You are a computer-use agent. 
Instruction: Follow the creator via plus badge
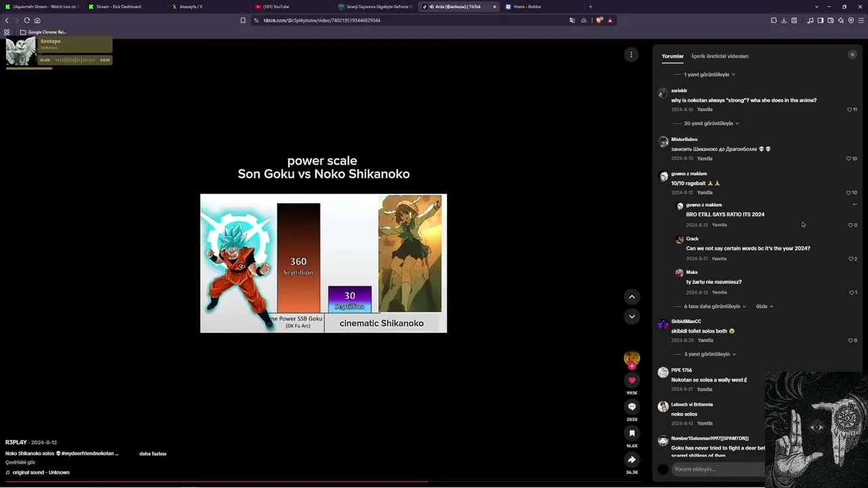(x=632, y=366)
